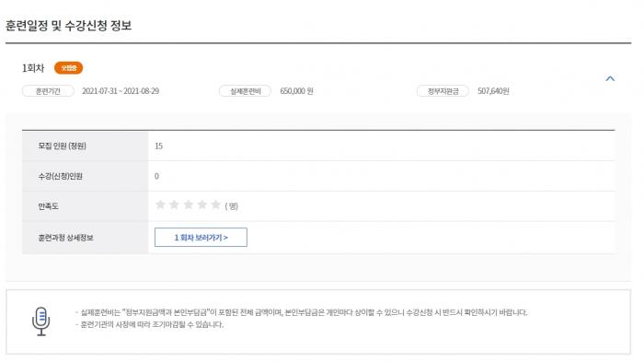Screen dimensions: 644x362
Task: Click the fifth satisfaction star
Action: 215,204
